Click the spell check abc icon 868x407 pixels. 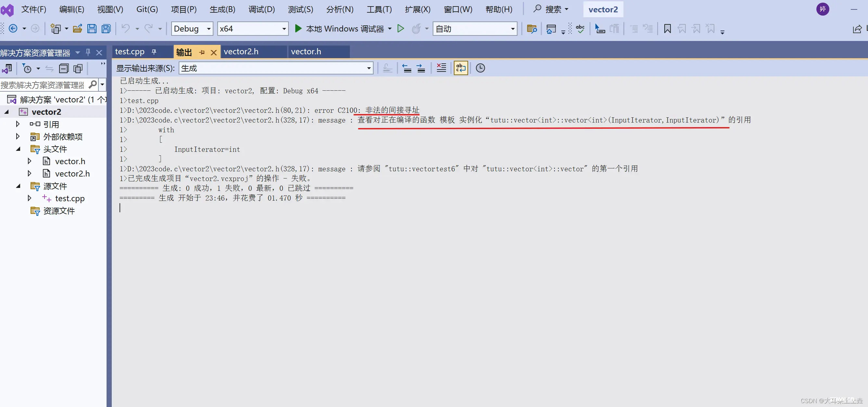pyautogui.click(x=580, y=29)
